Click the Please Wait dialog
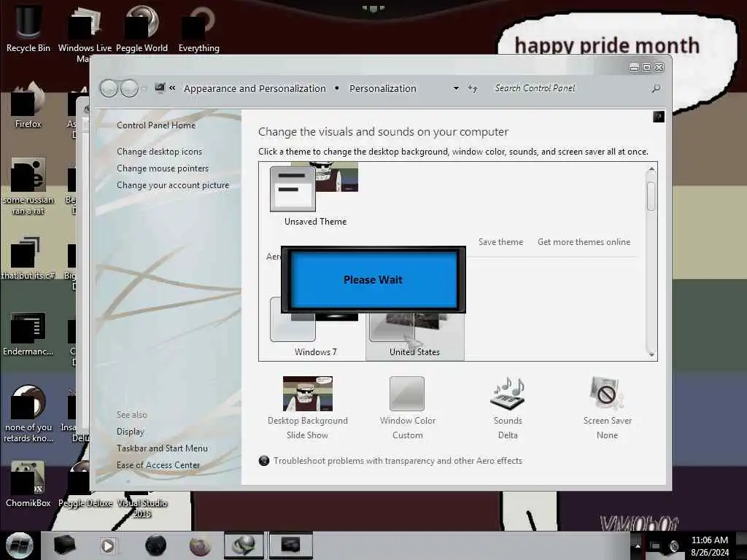The height and width of the screenshot is (560, 747). pos(373,279)
